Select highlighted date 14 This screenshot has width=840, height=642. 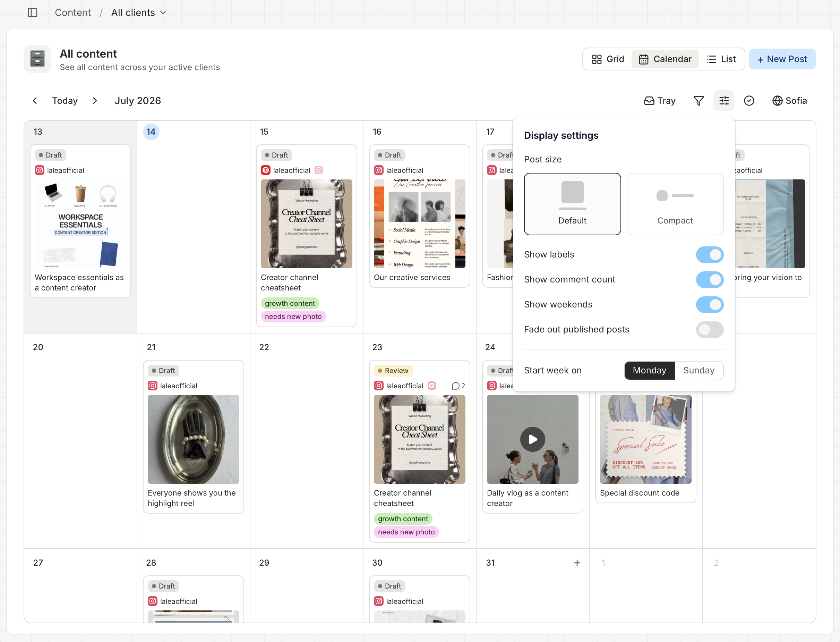point(151,132)
